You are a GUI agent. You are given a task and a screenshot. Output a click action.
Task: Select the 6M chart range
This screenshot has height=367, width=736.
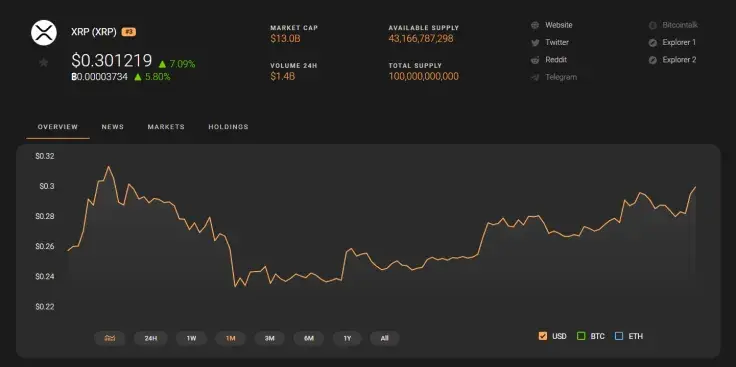tap(308, 338)
